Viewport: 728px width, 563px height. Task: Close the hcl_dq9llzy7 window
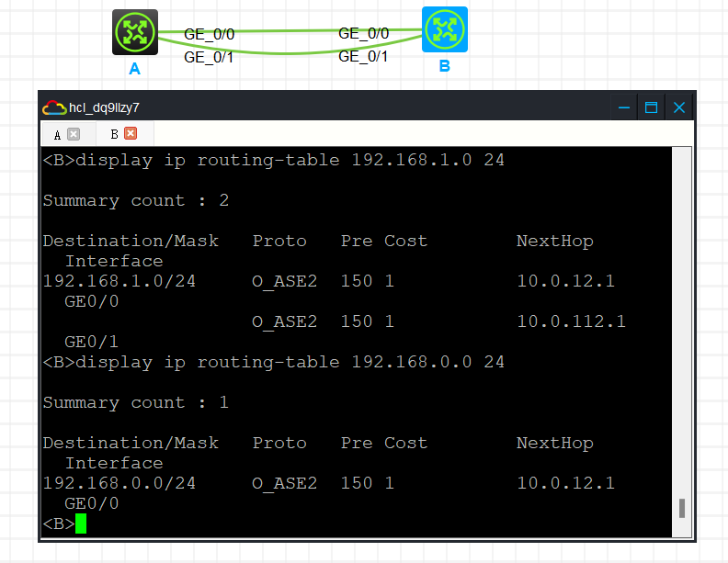tap(678, 107)
